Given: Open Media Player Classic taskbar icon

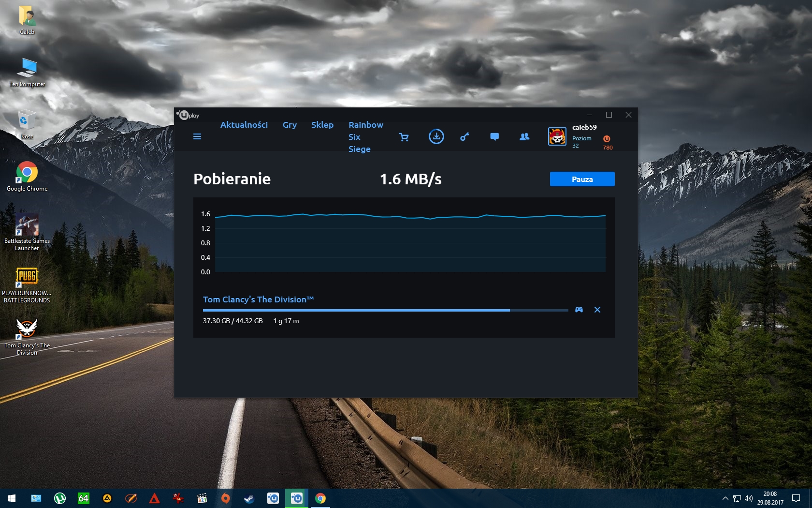Looking at the screenshot, I should coord(202,498).
